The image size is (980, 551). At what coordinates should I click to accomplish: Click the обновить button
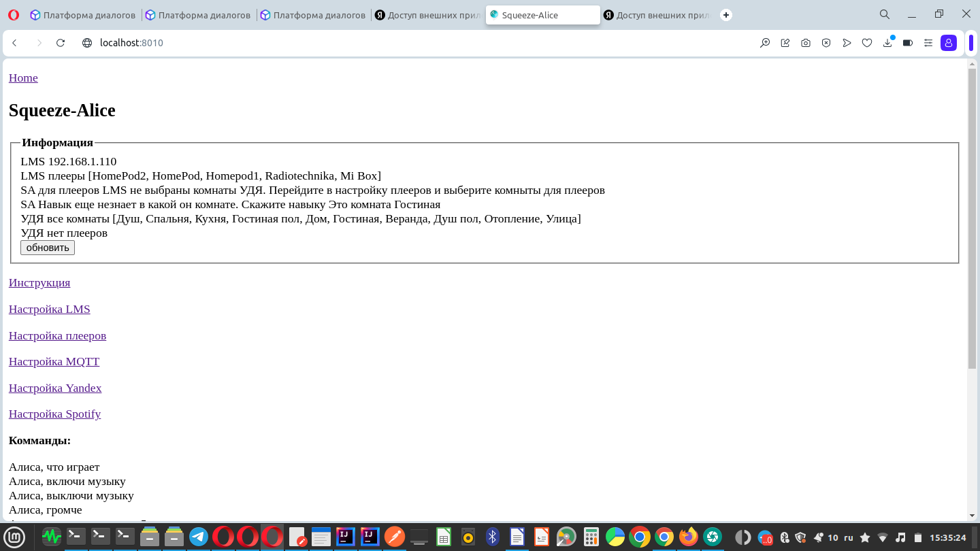(48, 248)
